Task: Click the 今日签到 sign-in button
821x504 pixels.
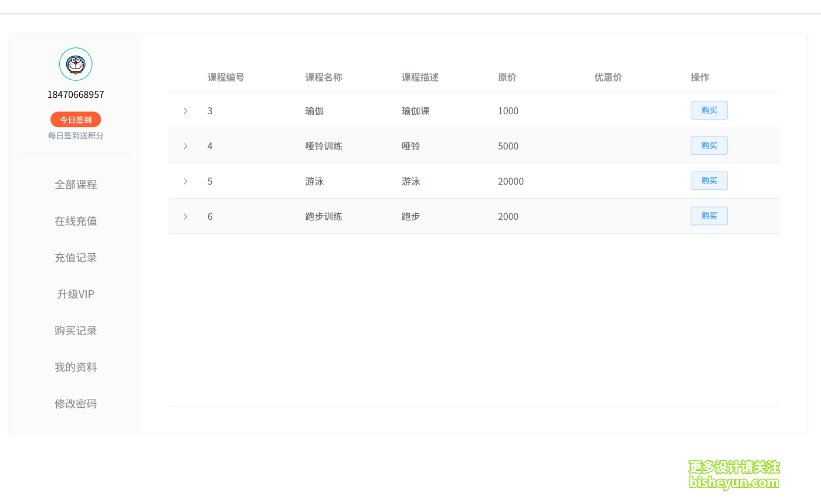Action: coord(75,119)
